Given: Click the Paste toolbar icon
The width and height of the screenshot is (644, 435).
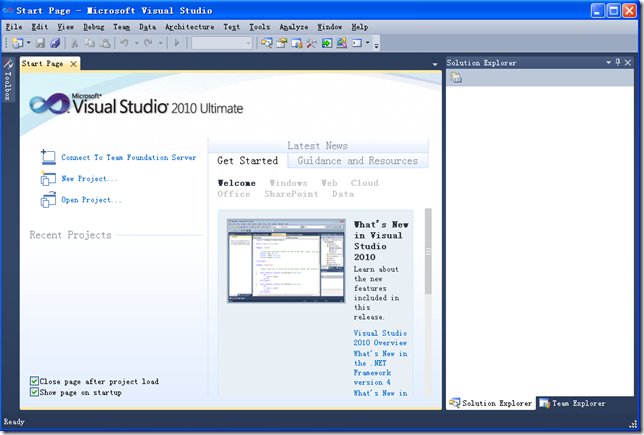Looking at the screenshot, I should tap(105, 43).
